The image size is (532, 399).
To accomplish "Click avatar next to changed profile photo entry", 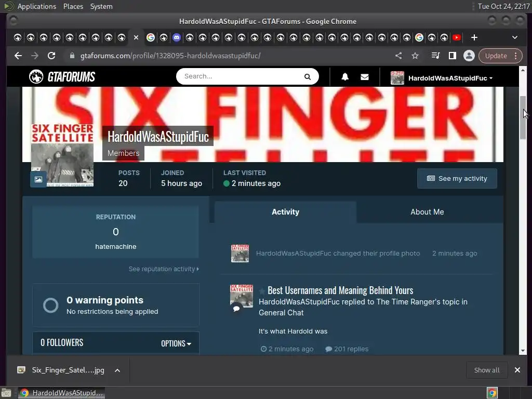I will pyautogui.click(x=240, y=253).
